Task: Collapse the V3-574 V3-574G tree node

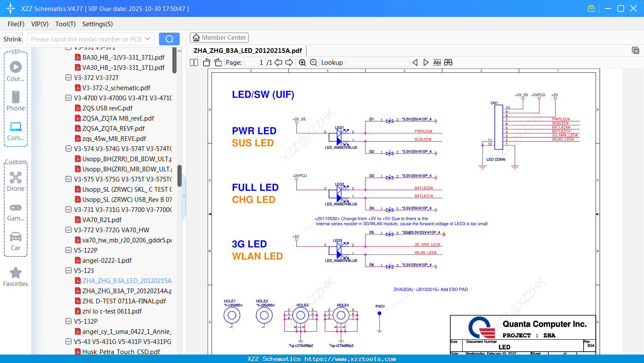Action: pos(69,148)
